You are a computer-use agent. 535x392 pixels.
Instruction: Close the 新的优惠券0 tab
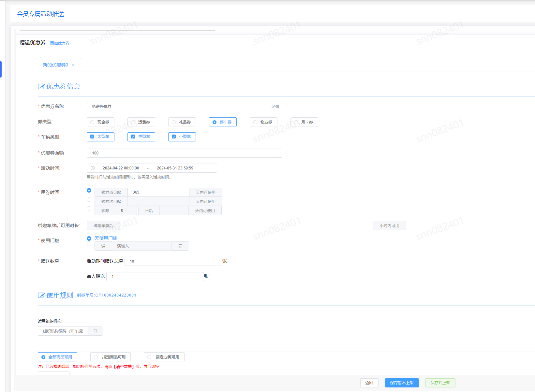click(x=73, y=65)
